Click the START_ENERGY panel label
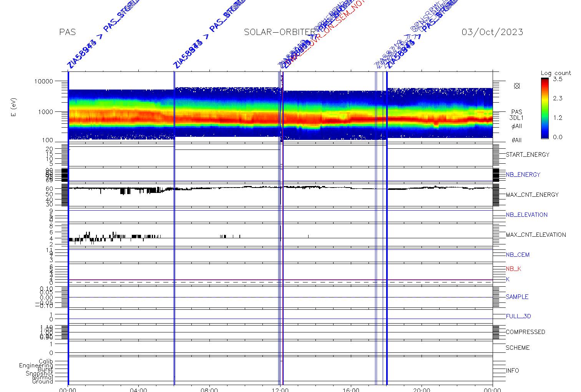Image resolution: width=581 pixels, height=392 pixels. 528,154
